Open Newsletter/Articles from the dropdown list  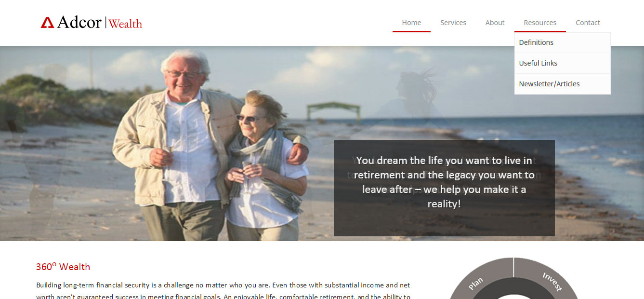(563, 84)
